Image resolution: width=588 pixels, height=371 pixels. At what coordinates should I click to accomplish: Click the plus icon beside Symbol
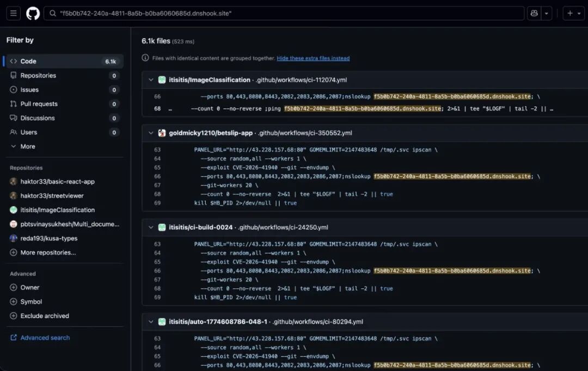tap(14, 302)
